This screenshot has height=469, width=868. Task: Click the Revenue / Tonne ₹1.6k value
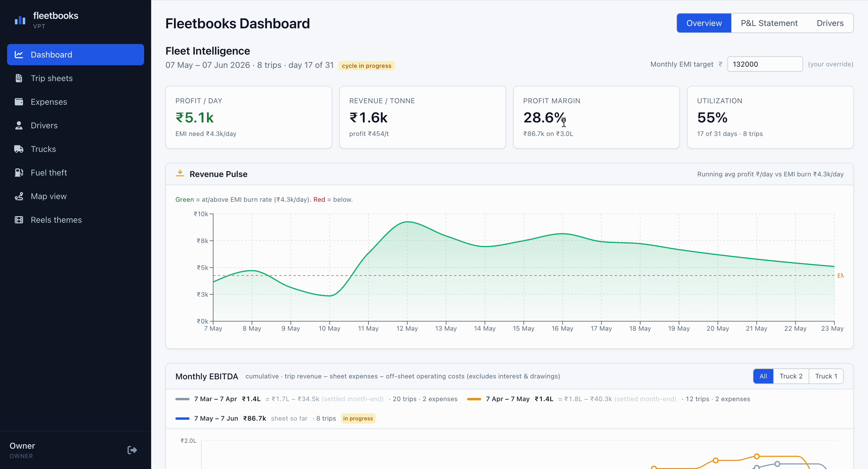pyautogui.click(x=368, y=117)
